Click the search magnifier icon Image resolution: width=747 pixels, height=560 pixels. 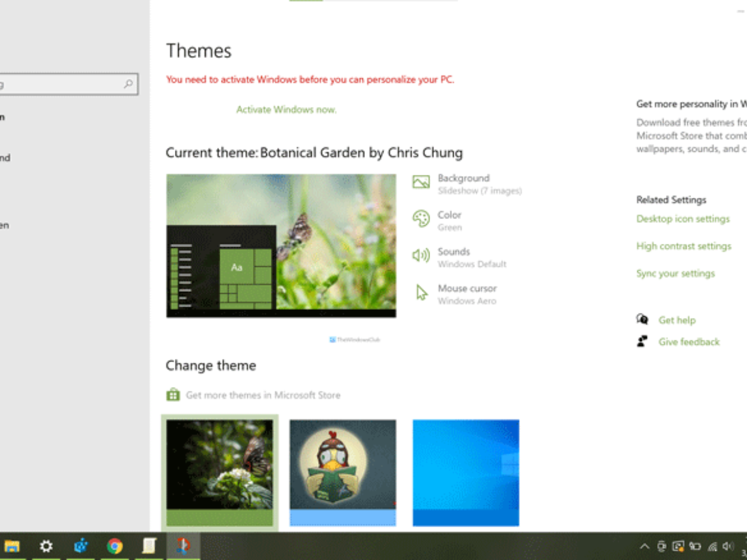pyautogui.click(x=128, y=83)
